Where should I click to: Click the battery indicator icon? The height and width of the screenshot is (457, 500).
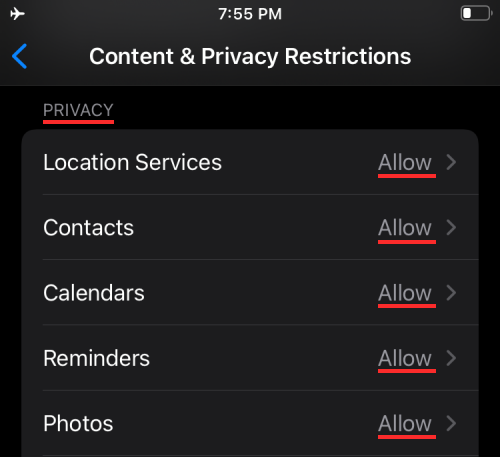coord(476,14)
